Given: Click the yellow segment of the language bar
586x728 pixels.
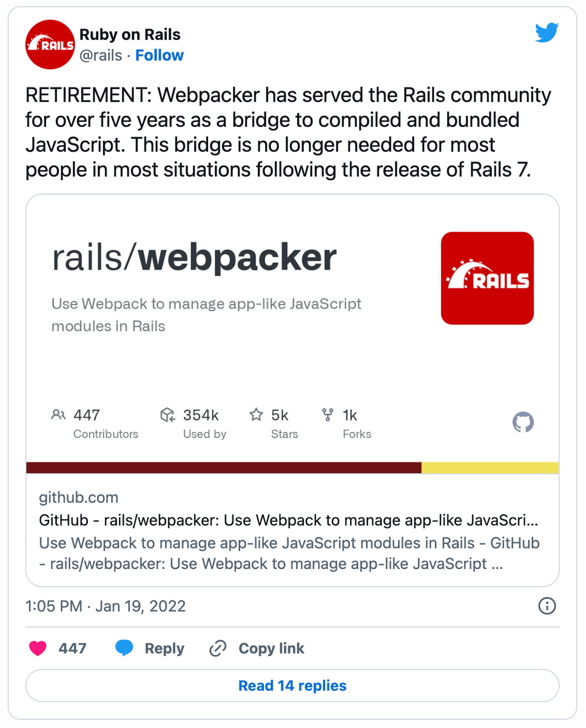Looking at the screenshot, I should (490, 467).
